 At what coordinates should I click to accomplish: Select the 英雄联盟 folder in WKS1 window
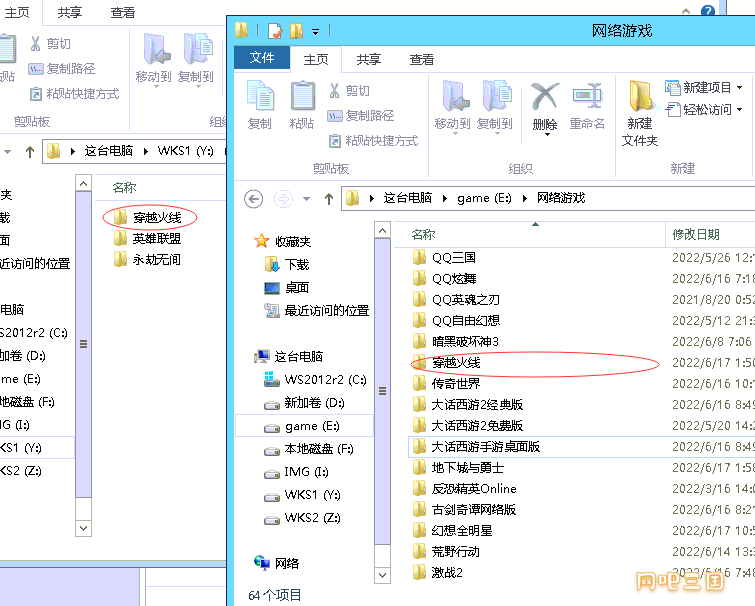coord(147,239)
